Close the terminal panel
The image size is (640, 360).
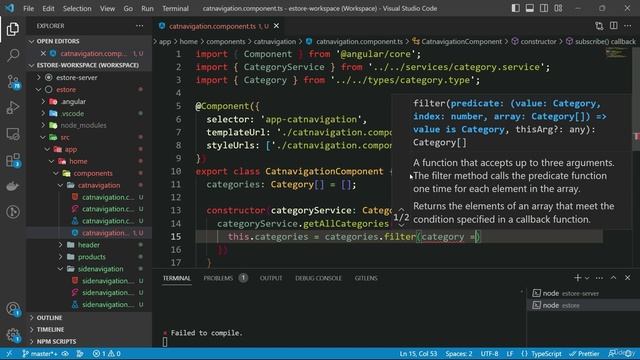(x=627, y=278)
